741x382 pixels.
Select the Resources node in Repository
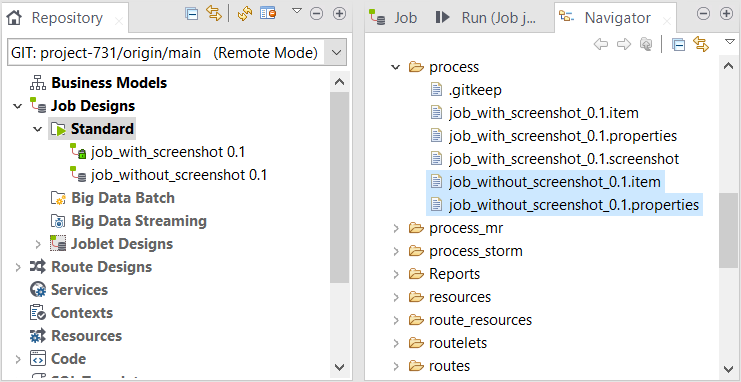pos(86,336)
